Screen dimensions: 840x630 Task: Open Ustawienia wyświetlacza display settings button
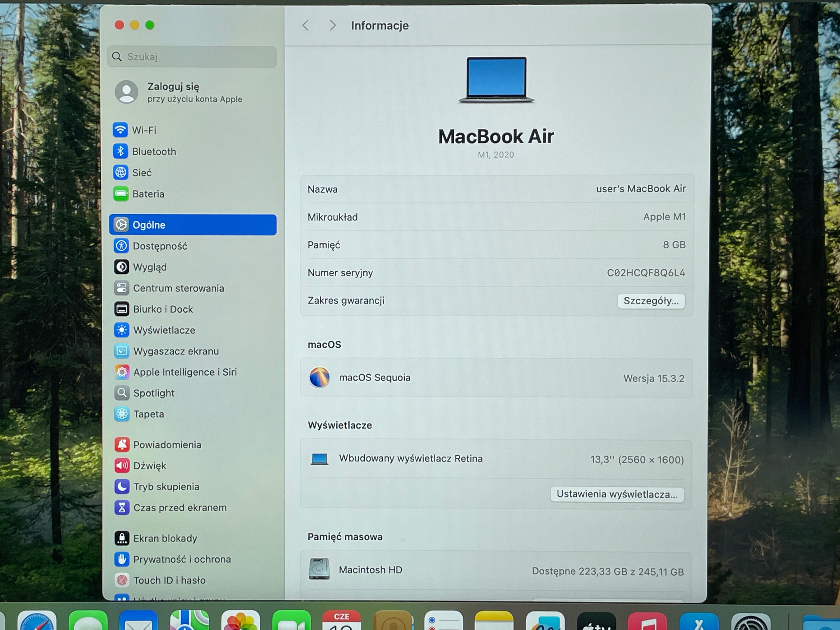point(617,494)
